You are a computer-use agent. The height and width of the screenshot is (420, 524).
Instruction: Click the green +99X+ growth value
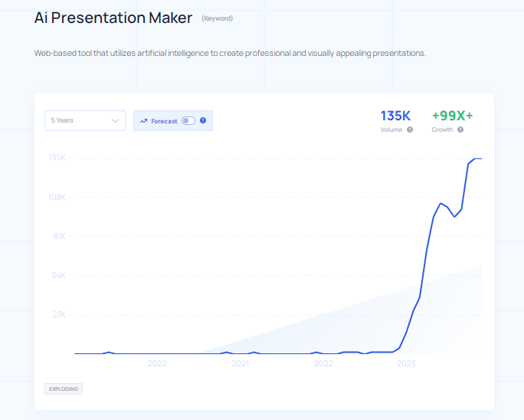pos(452,116)
